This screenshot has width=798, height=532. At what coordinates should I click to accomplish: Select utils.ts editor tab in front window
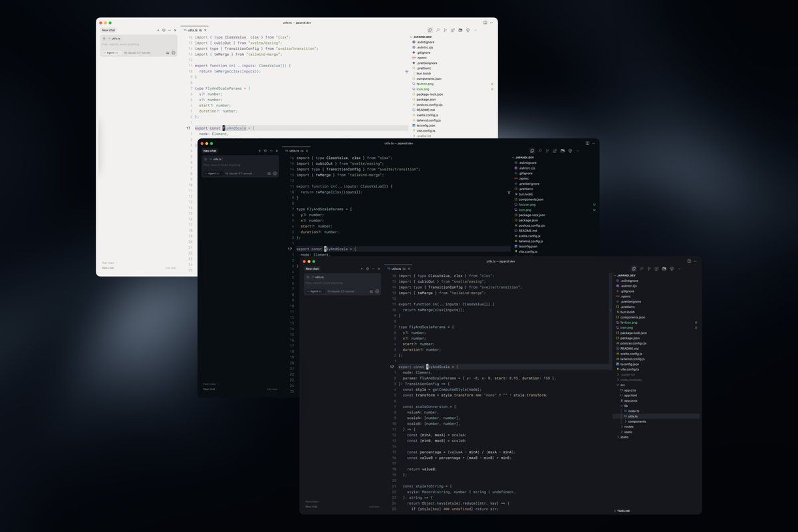(398, 269)
